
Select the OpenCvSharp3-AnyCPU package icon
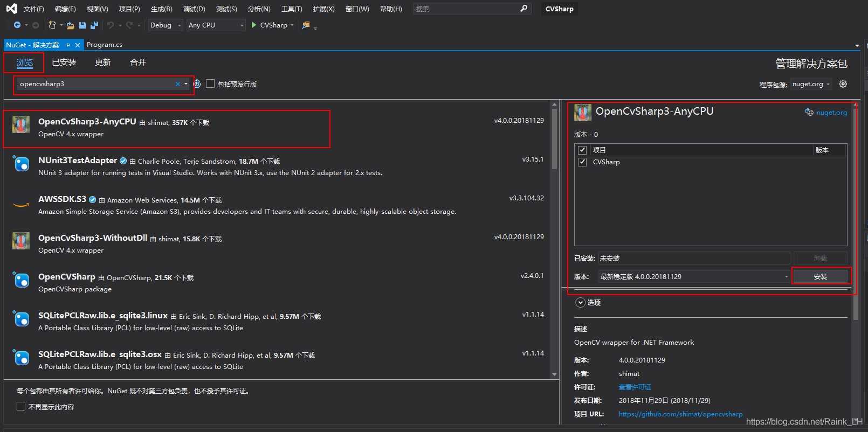[x=21, y=124]
